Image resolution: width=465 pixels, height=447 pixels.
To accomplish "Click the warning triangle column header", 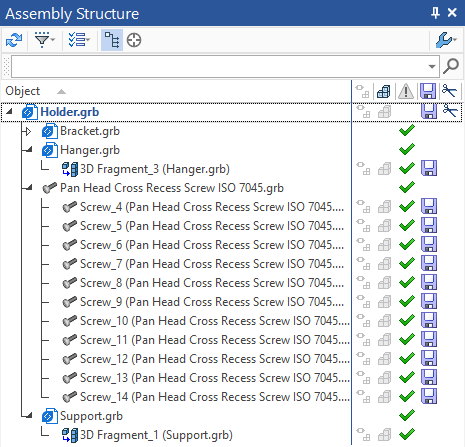I will 406,91.
